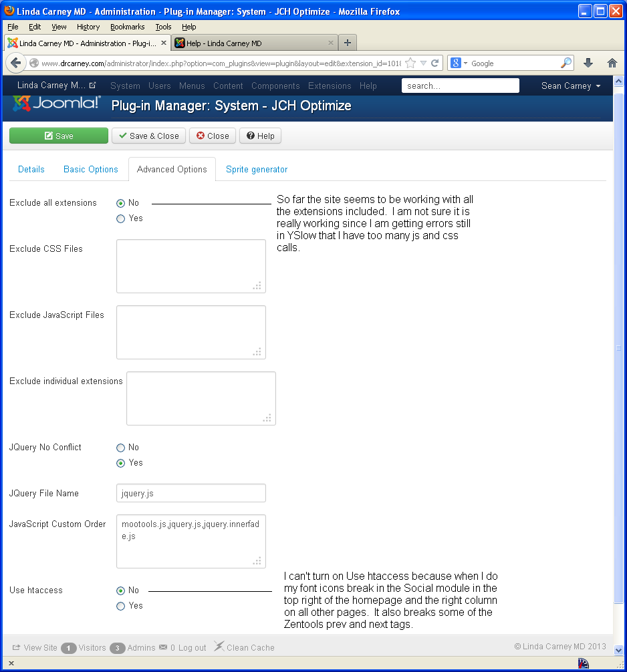Screen dimensions: 627x672
Task: Open the Firefox Bookmarks menu
Action: [x=128, y=27]
